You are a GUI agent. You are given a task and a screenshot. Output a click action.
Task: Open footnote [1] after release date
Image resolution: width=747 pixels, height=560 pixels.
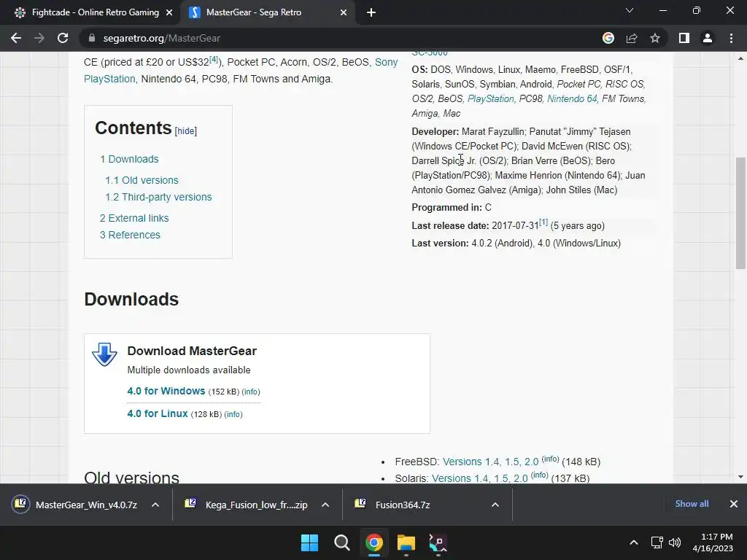coord(543,222)
